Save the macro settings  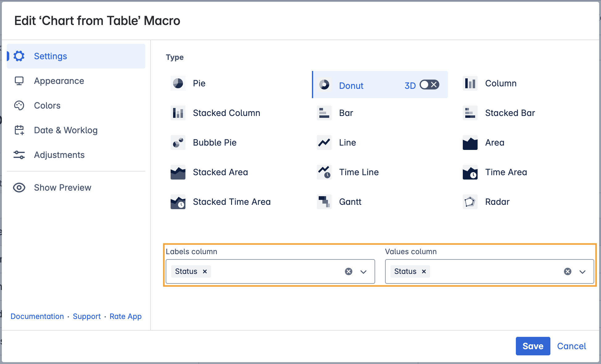point(533,346)
